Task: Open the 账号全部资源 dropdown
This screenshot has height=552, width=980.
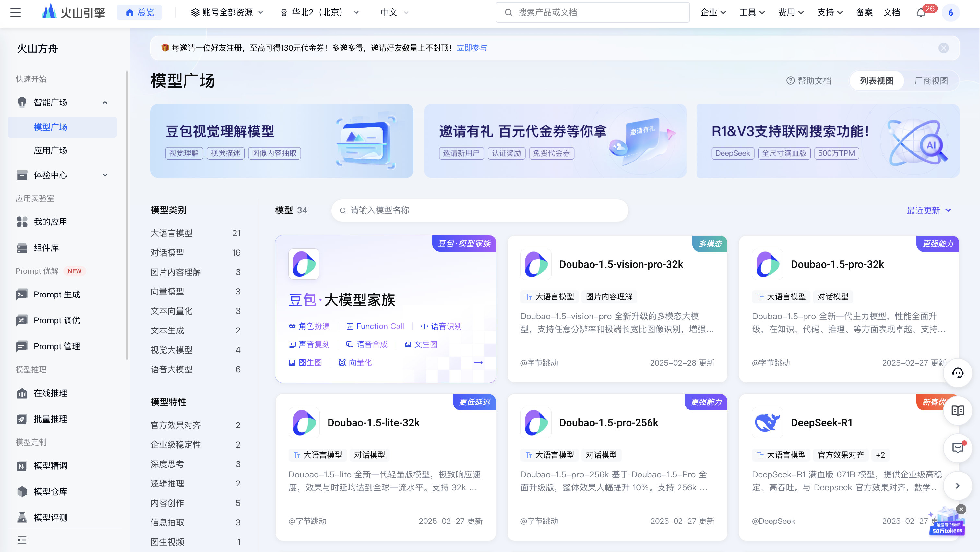Action: tap(227, 13)
